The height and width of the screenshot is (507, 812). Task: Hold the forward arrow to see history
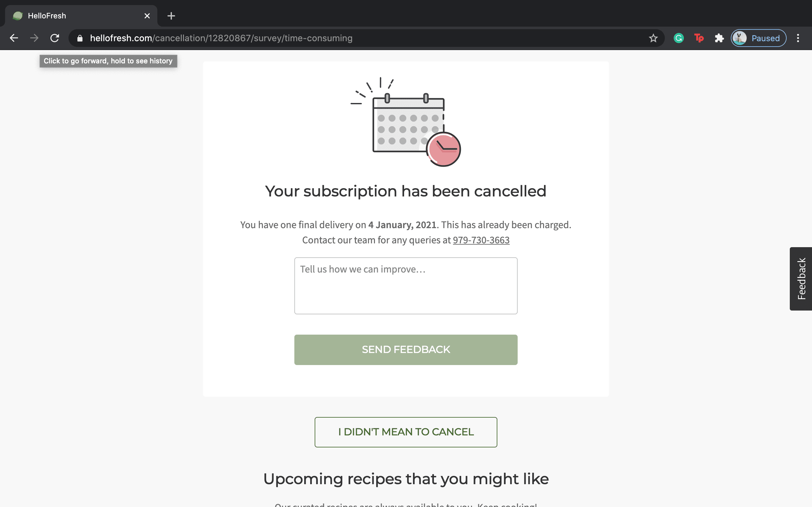click(34, 38)
